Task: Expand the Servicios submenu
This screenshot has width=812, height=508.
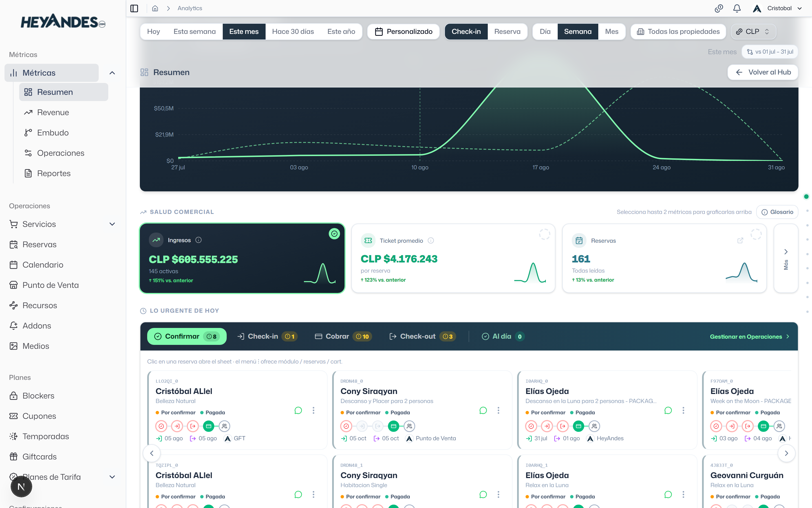Action: tap(112, 224)
